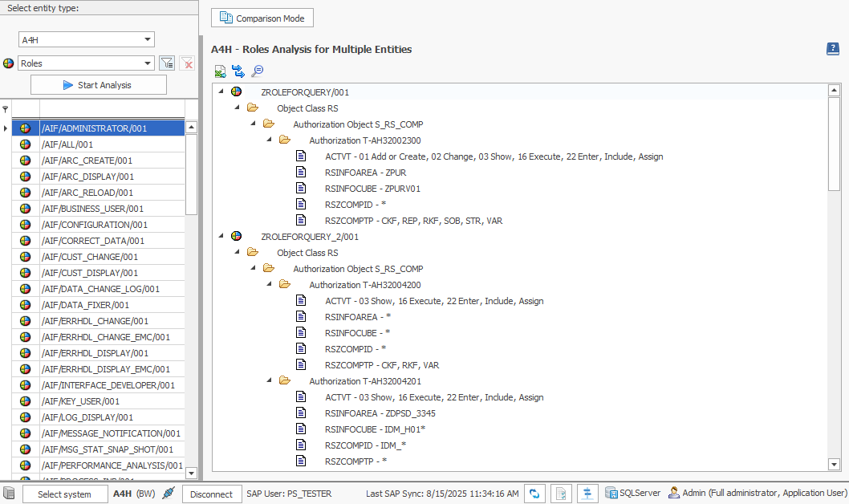Collapse the ZROLEFORQUERY_2/001 role node

(221, 237)
